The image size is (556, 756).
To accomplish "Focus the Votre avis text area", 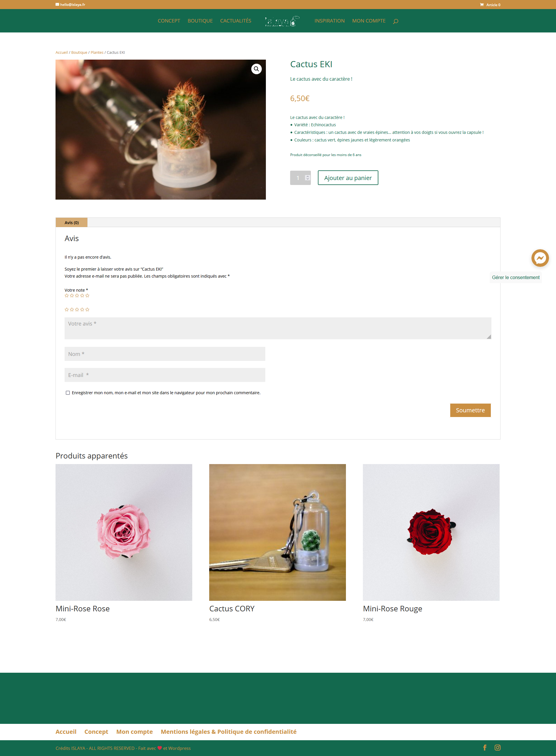I will [x=278, y=328].
